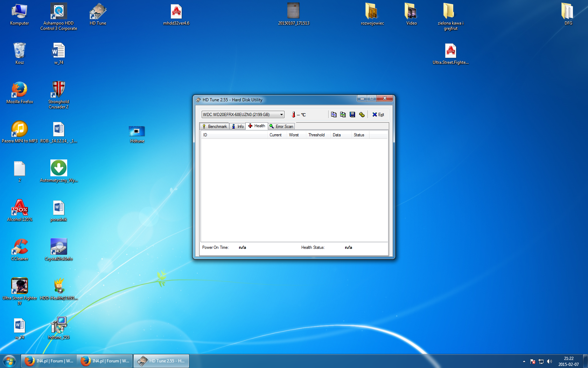Open the drive selection dropdown WDC WD20EFRX
The height and width of the screenshot is (368, 588).
point(243,115)
